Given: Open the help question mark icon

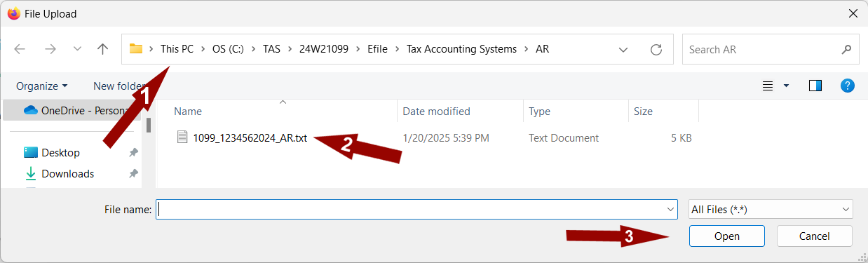Looking at the screenshot, I should pos(847,86).
